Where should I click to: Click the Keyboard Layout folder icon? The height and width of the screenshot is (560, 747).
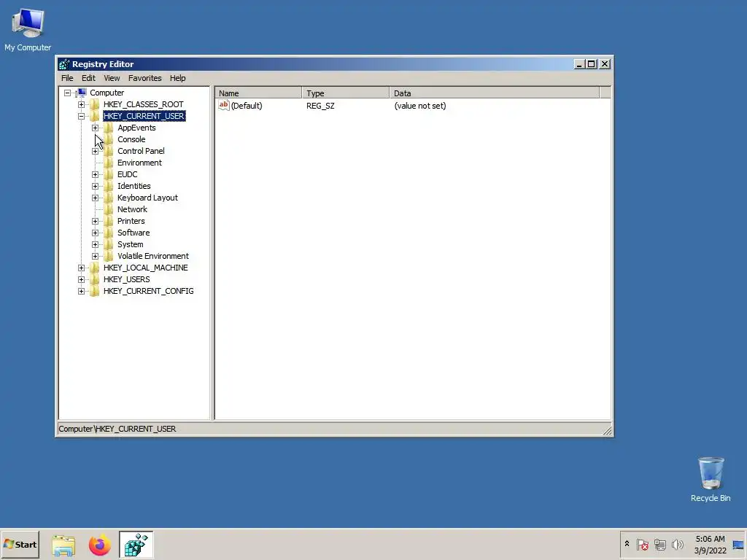(109, 198)
